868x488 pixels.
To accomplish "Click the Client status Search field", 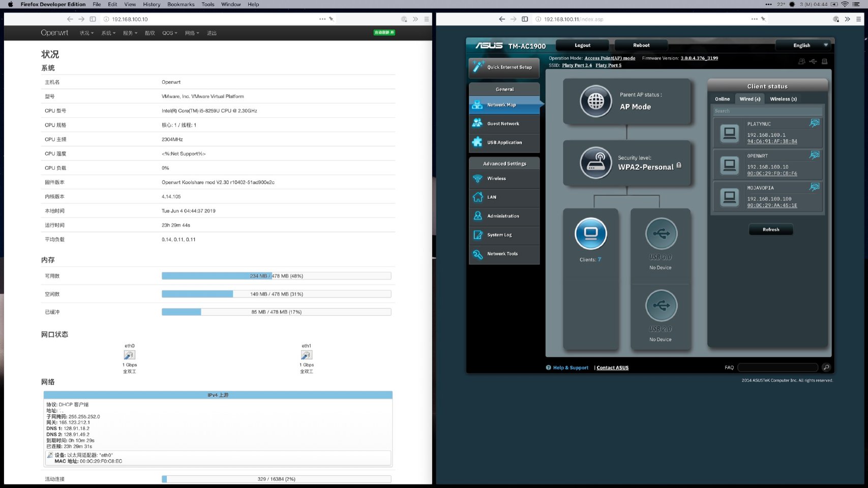I will pyautogui.click(x=767, y=111).
